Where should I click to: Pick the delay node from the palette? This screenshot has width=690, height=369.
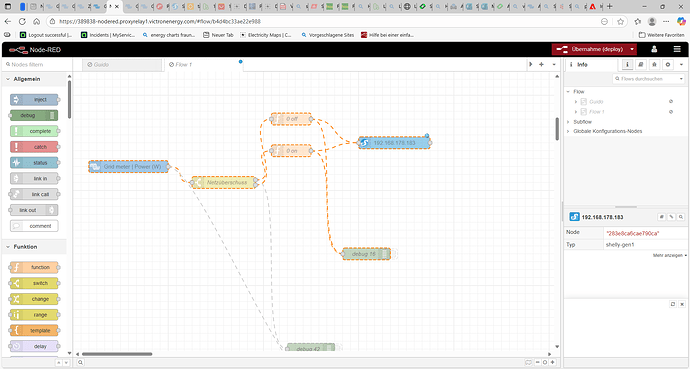[x=34, y=347]
